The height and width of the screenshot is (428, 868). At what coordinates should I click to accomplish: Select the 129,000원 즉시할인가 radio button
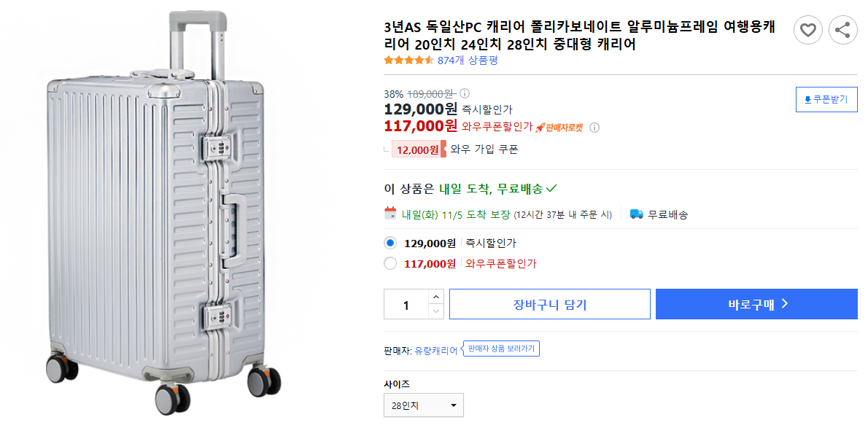coord(390,242)
